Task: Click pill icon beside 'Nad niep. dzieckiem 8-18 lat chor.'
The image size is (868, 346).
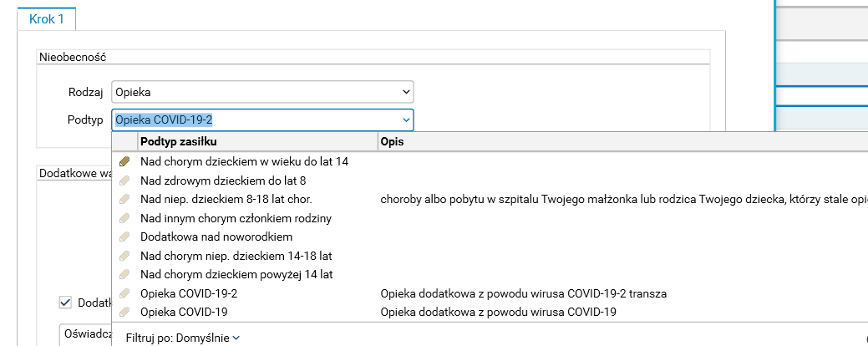Action: click(x=125, y=199)
